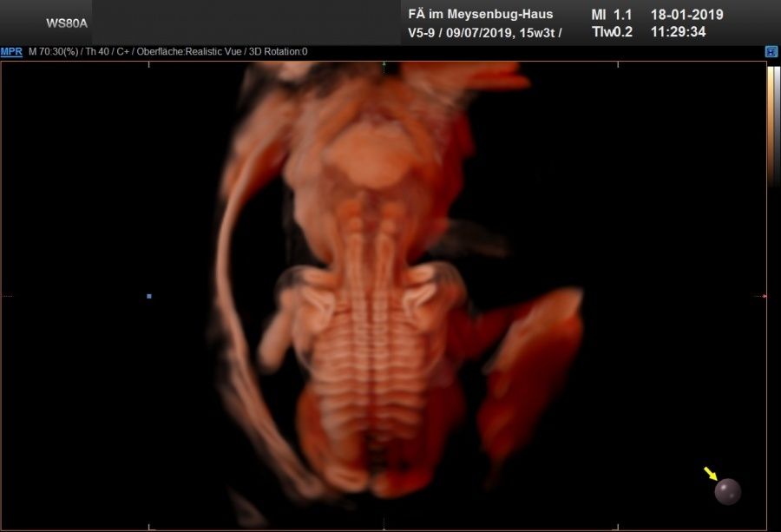This screenshot has width=781, height=532.
Task: Click the MI 1.1 index readout
Action: coord(611,15)
